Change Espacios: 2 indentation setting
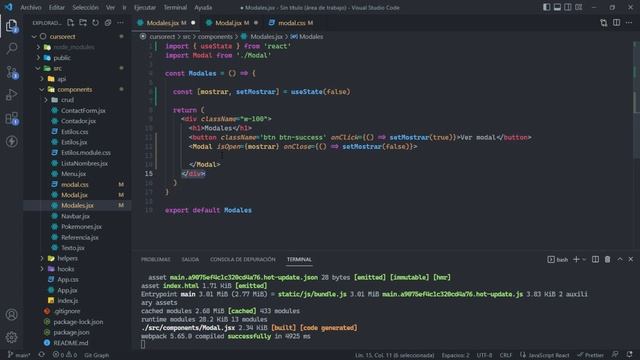Screen dimensions: 640x360 456,355
